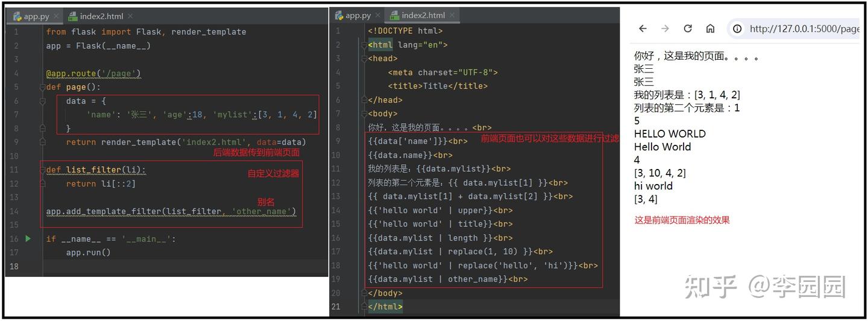868x321 pixels.
Task: Click 'Hello World' title-case browser output
Action: (x=662, y=147)
